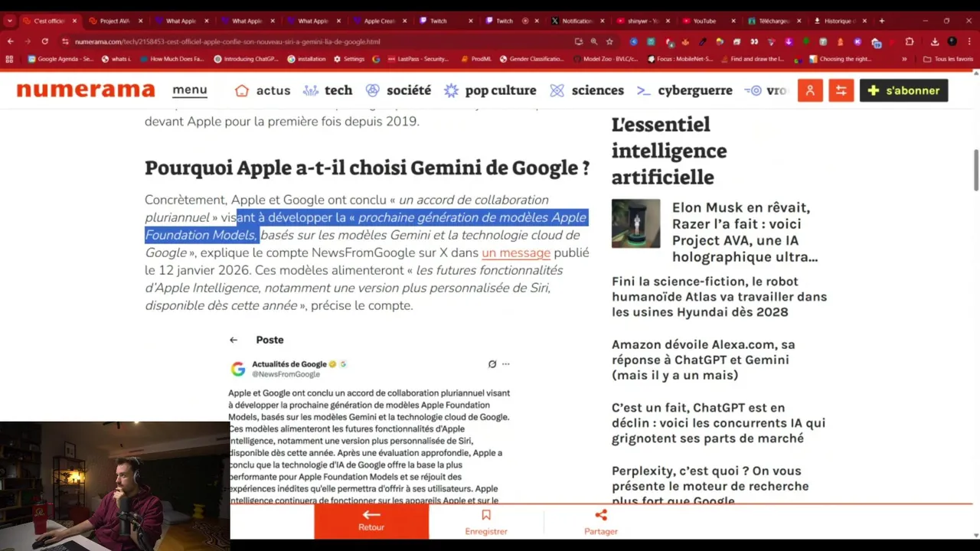The image size is (980, 551).
Task: Open Numerama display settings sliders icon
Action: click(x=841, y=90)
